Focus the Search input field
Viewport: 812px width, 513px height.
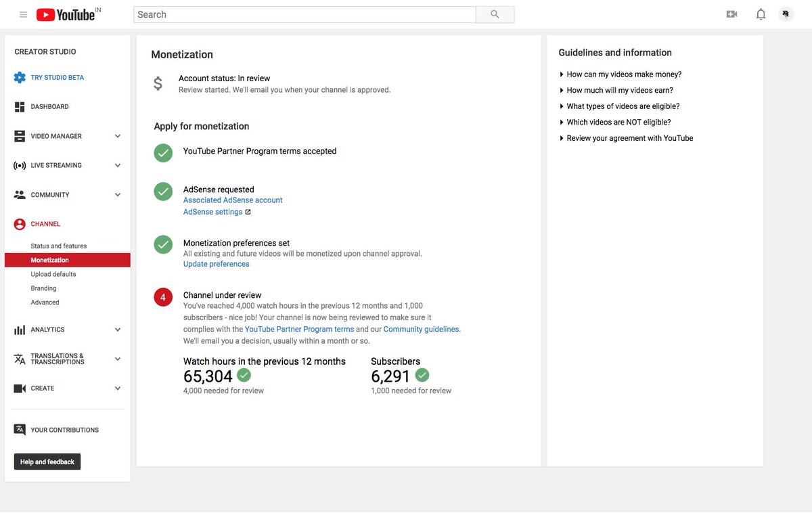point(304,14)
